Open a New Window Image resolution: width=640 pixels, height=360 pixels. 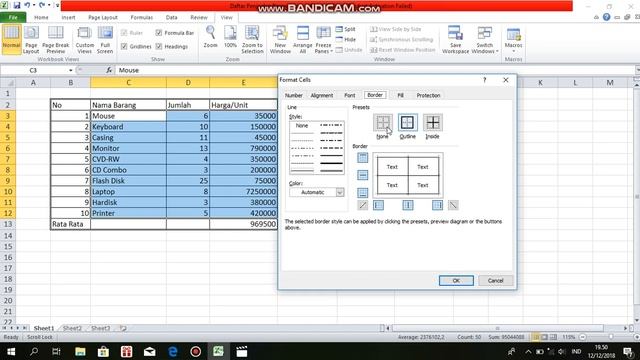pyautogui.click(x=280, y=39)
